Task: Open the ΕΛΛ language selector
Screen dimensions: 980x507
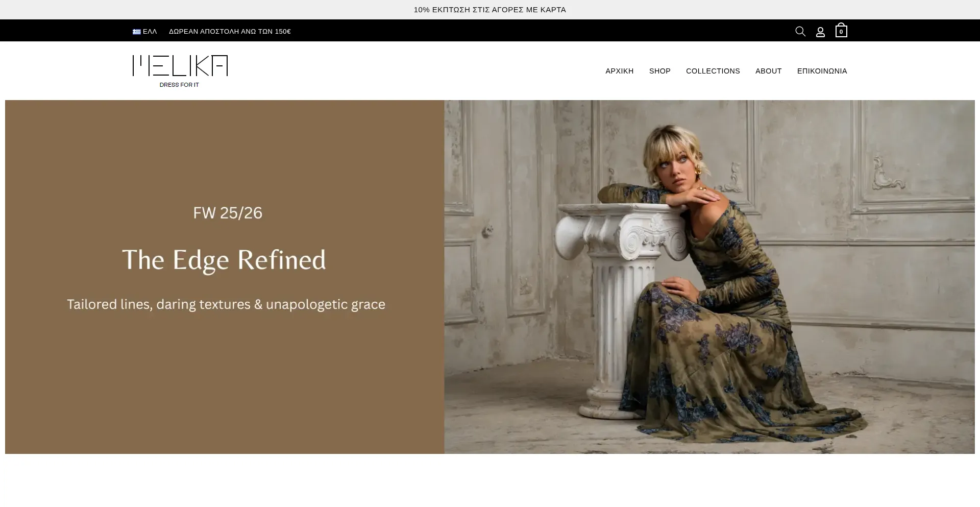Action: tap(145, 32)
